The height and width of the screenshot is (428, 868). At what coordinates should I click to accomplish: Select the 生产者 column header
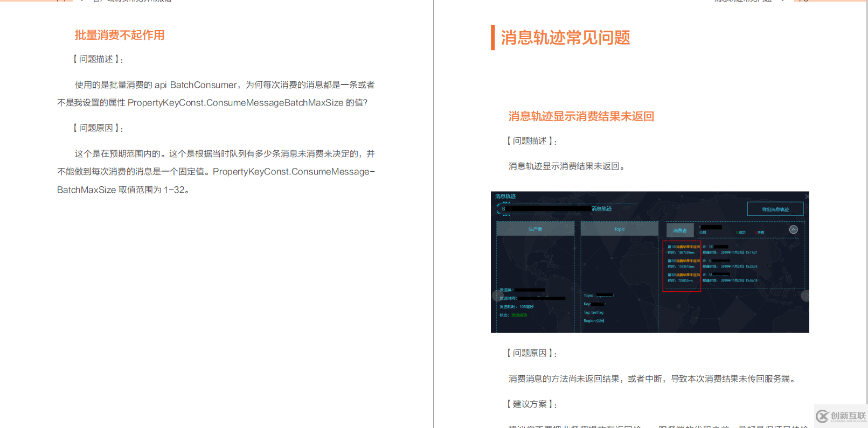[x=535, y=229]
